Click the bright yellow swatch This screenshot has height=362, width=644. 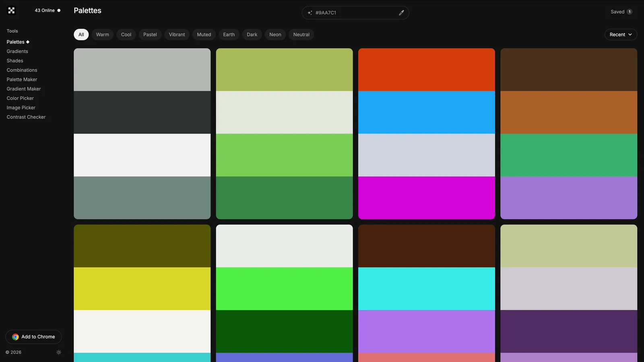click(142, 289)
